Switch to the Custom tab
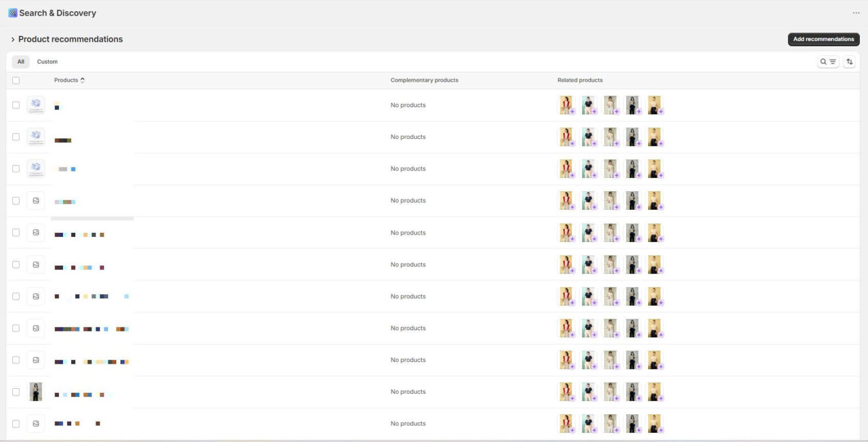 (x=47, y=61)
